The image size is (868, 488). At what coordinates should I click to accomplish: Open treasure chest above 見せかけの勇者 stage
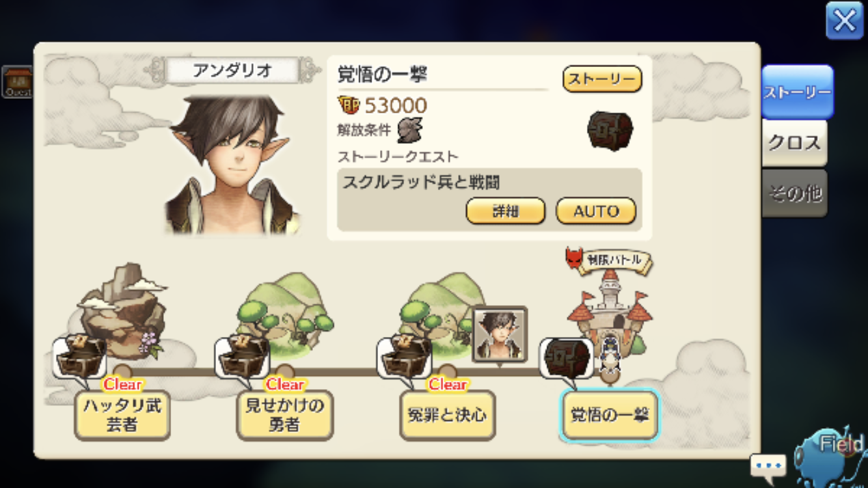coord(242,357)
